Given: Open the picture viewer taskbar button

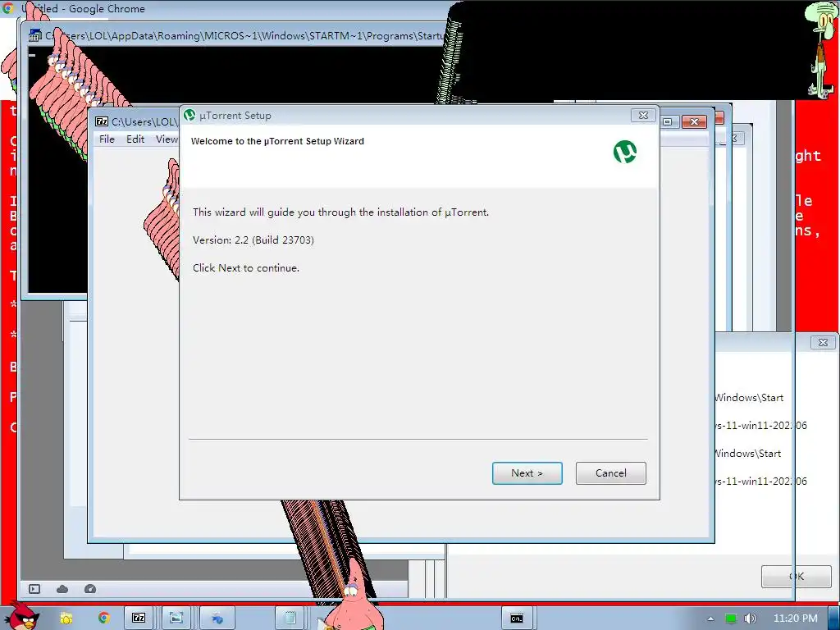Looking at the screenshot, I should click(x=176, y=619).
